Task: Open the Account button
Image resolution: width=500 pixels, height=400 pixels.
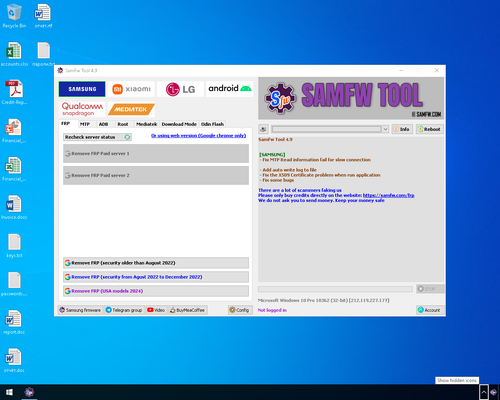Action: point(430,310)
